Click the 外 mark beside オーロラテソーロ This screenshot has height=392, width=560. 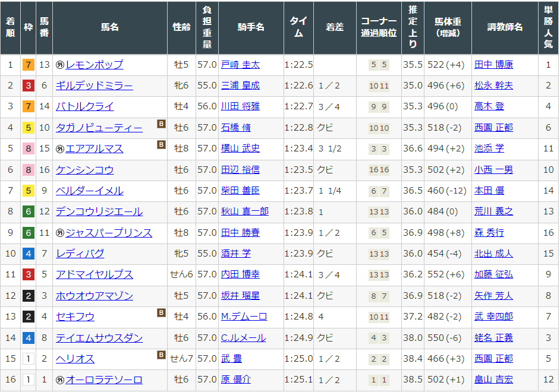click(x=60, y=380)
